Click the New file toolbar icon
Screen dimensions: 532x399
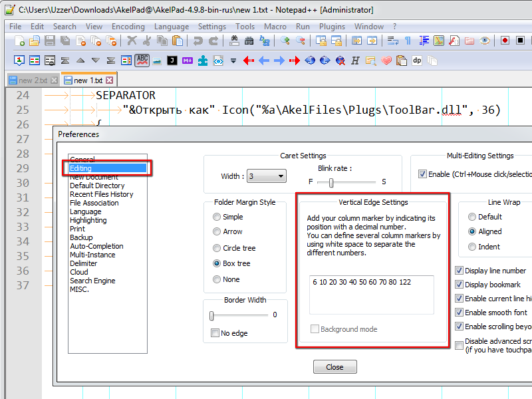click(x=19, y=41)
